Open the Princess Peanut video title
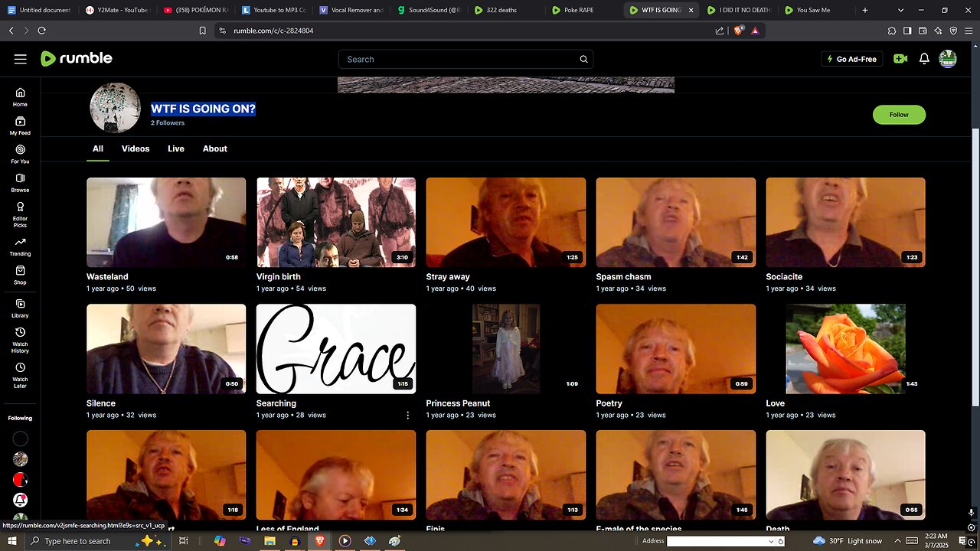The height and width of the screenshot is (551, 980). (458, 403)
